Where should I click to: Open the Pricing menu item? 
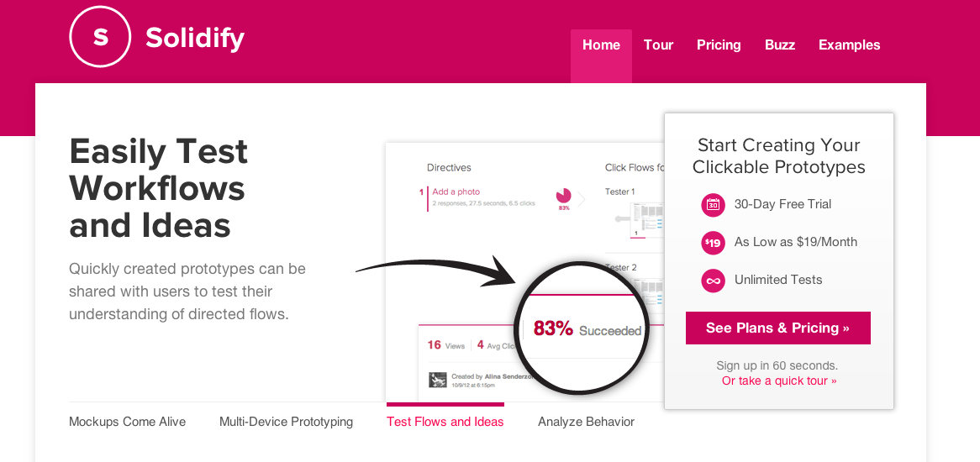[719, 45]
